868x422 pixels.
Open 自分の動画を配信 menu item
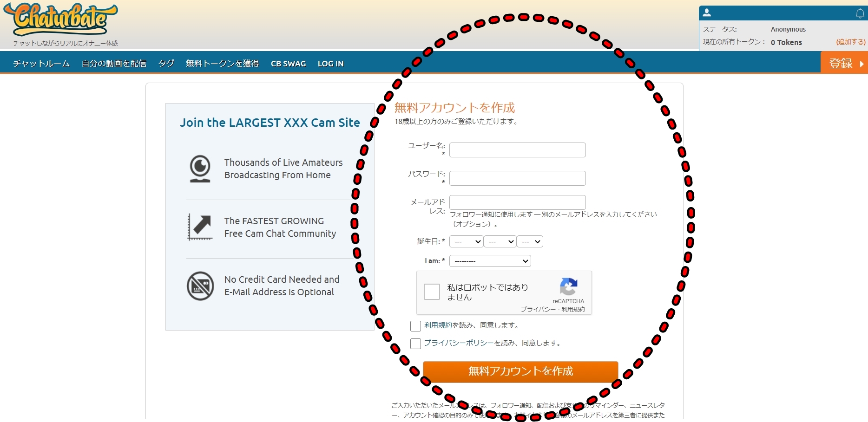pyautogui.click(x=114, y=64)
